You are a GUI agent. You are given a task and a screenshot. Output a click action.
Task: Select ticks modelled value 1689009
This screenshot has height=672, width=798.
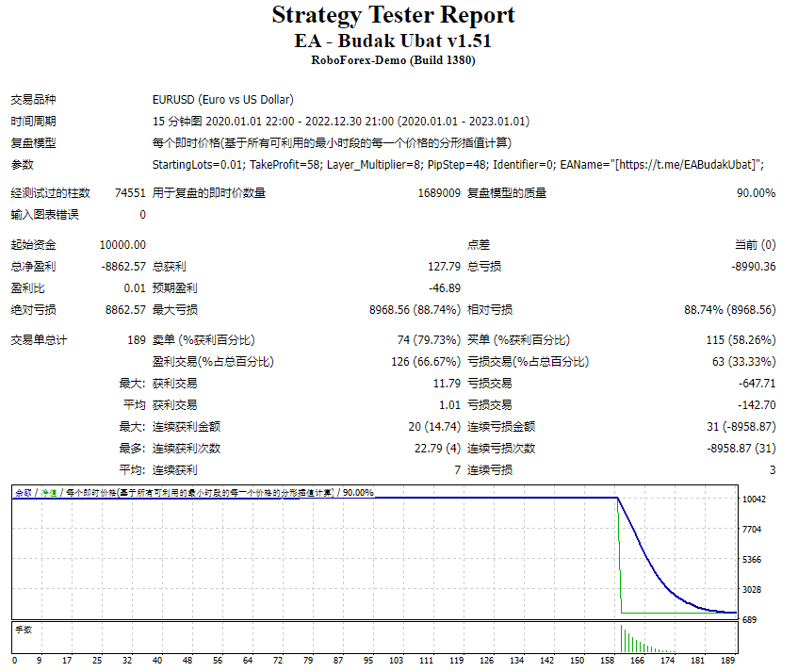(x=439, y=193)
